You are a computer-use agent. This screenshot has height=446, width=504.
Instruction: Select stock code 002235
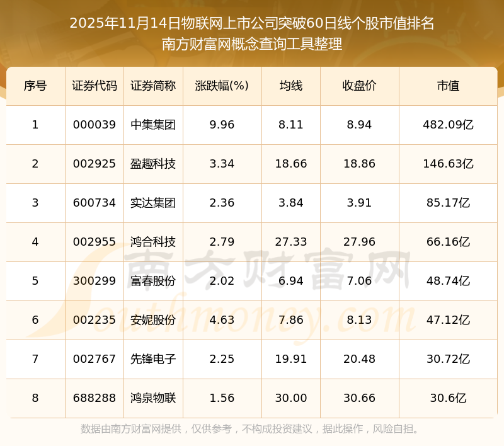pos(94,320)
